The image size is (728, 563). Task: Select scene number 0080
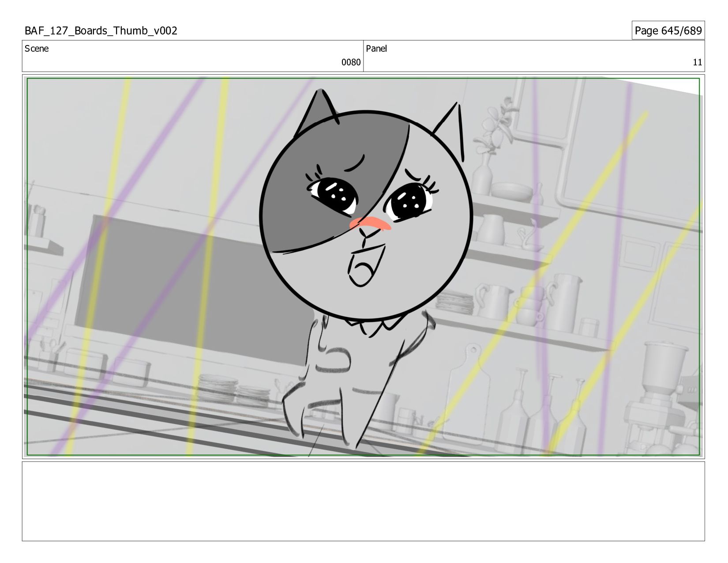pyautogui.click(x=351, y=62)
